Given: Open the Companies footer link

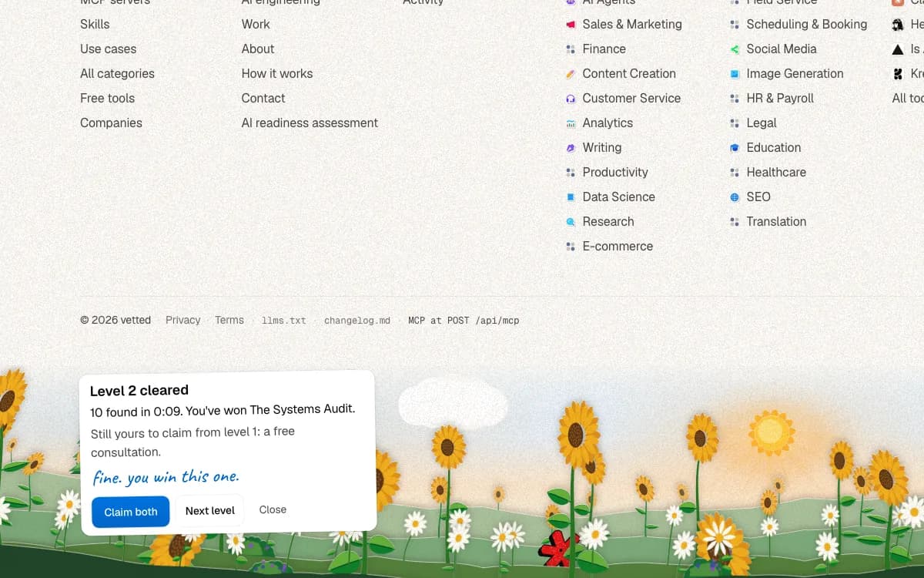Looking at the screenshot, I should (111, 123).
